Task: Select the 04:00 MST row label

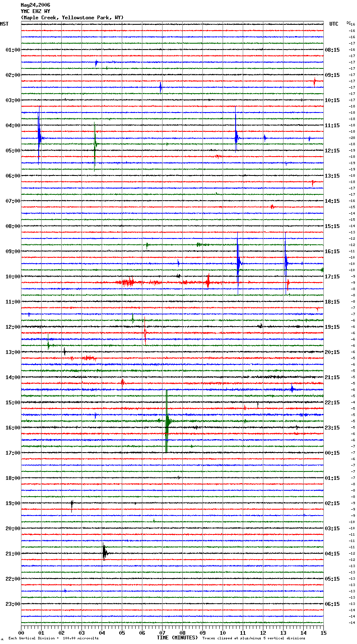Action: (x=13, y=126)
